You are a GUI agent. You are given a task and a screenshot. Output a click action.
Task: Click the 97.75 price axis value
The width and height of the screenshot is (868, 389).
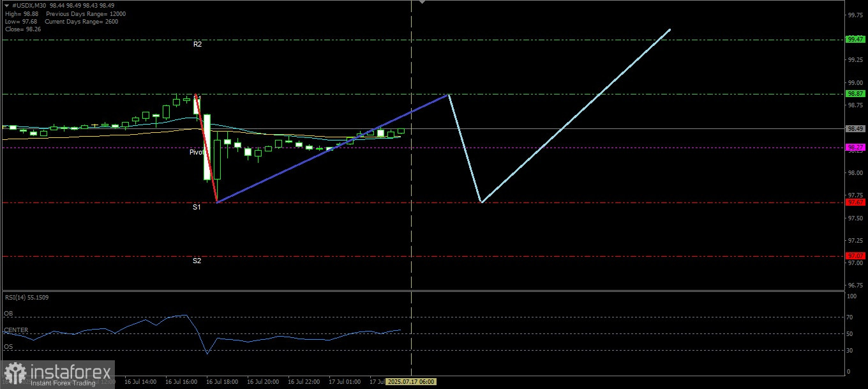tap(855, 195)
